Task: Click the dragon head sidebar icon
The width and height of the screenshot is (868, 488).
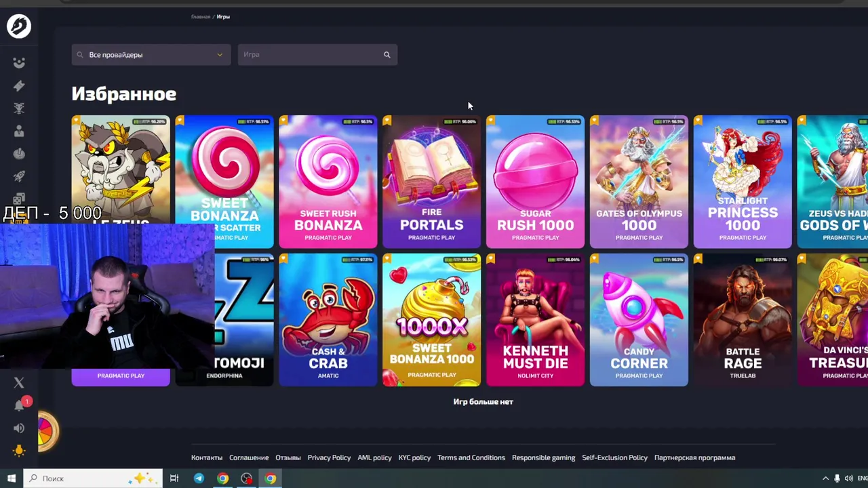Action: [x=19, y=108]
